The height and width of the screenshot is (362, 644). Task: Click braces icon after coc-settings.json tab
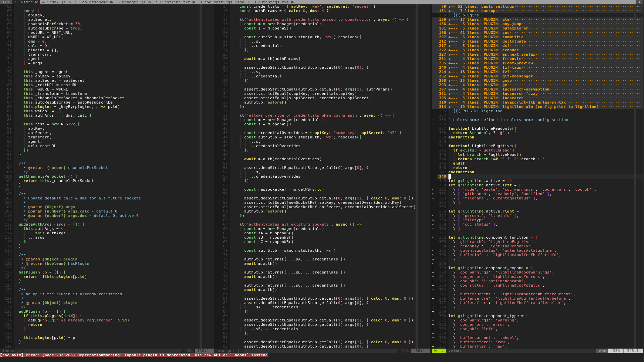pyautogui.click(x=248, y=2)
